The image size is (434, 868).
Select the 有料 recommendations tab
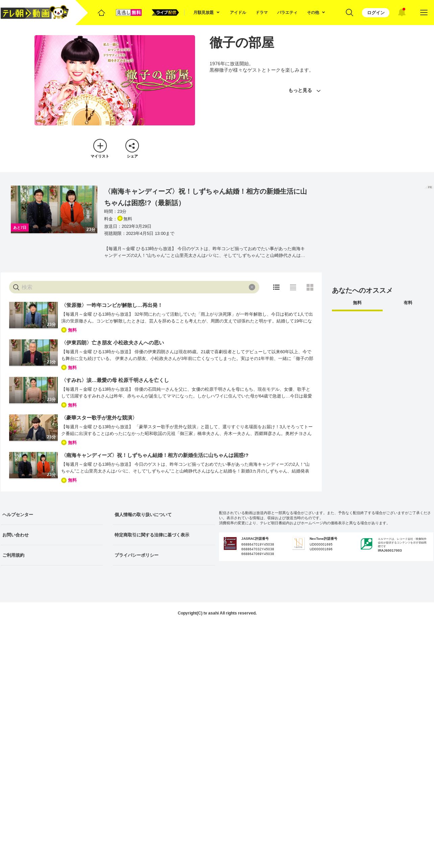tap(408, 304)
